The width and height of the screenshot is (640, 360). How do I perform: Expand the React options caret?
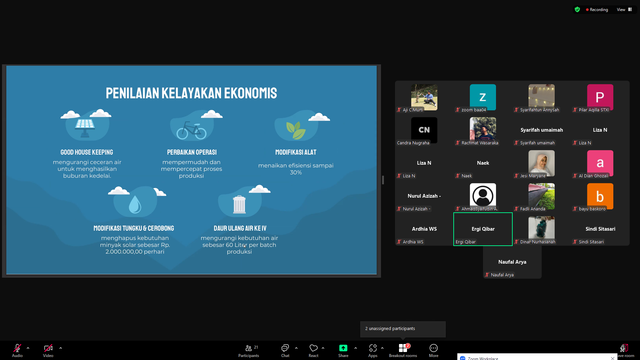[323, 348]
